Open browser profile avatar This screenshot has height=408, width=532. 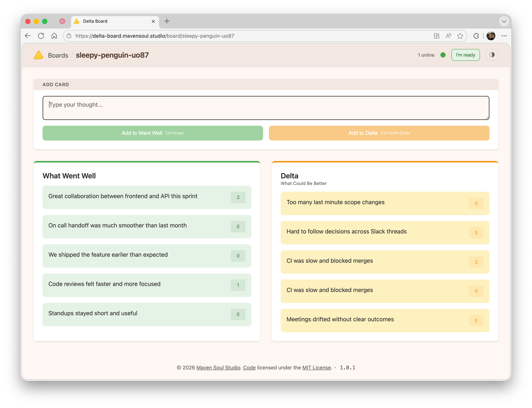[x=491, y=36]
